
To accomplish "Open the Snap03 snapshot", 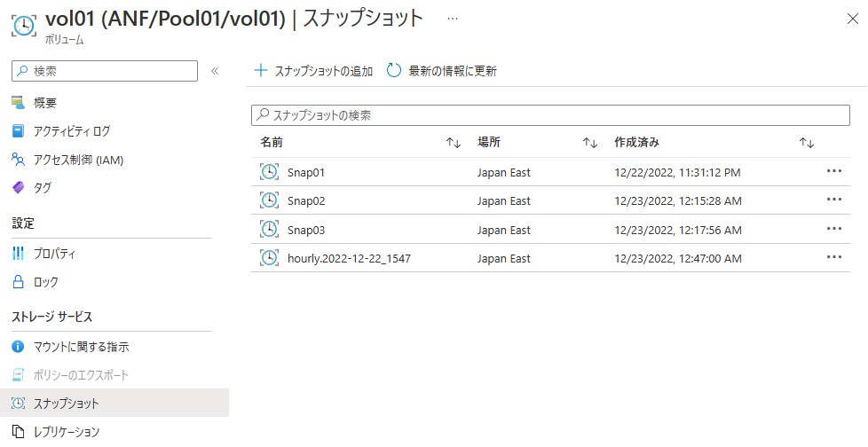I will coord(306,230).
